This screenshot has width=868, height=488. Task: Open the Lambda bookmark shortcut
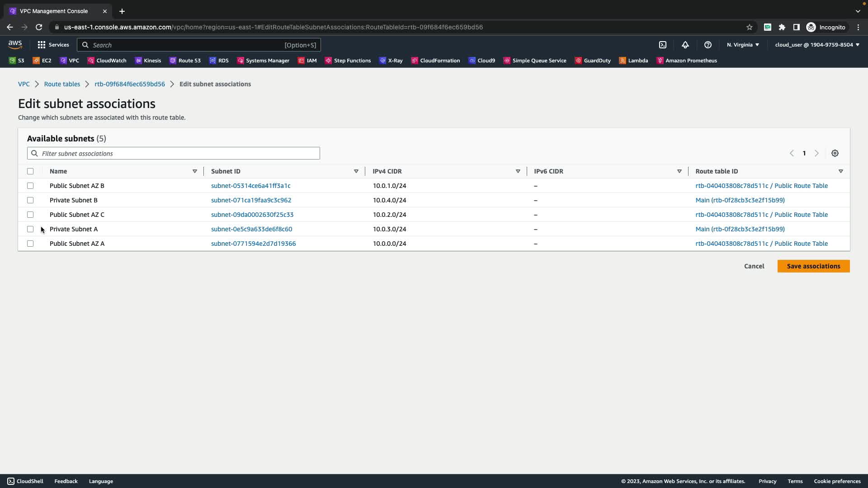point(633,61)
